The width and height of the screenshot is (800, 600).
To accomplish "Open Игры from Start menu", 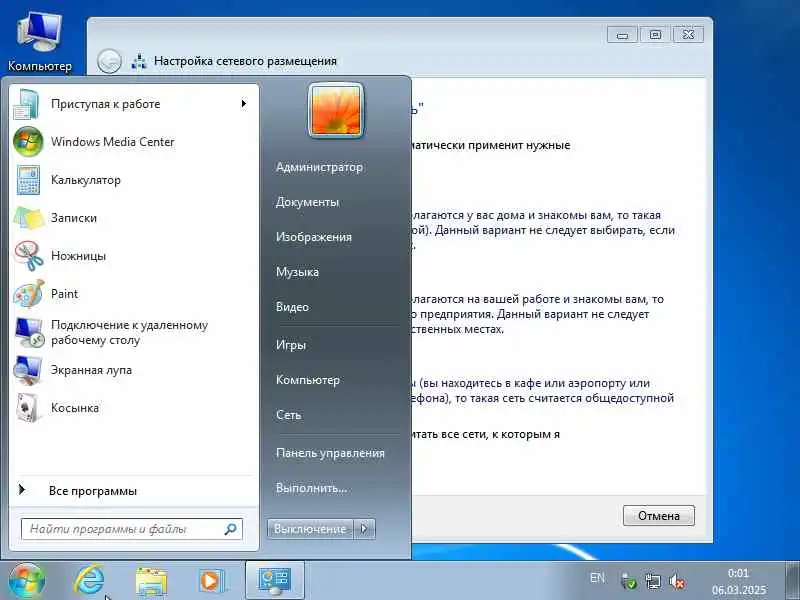I will [291, 345].
